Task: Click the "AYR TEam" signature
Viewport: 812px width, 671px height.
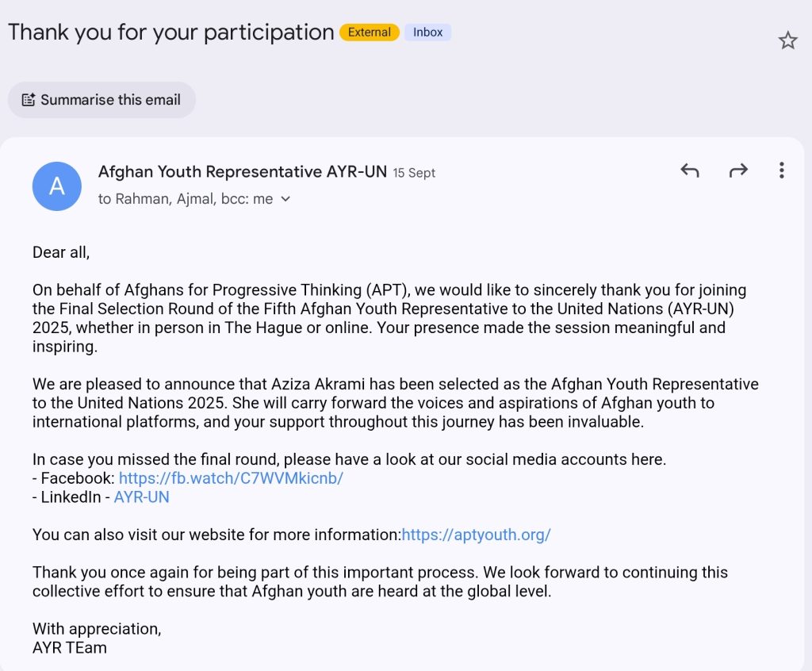Action: point(70,647)
